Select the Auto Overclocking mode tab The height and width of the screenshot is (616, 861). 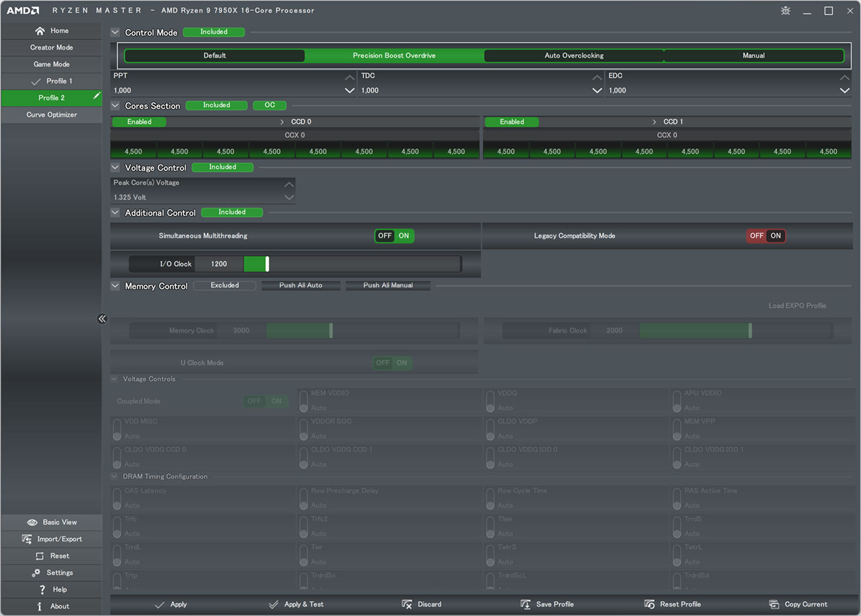point(574,56)
